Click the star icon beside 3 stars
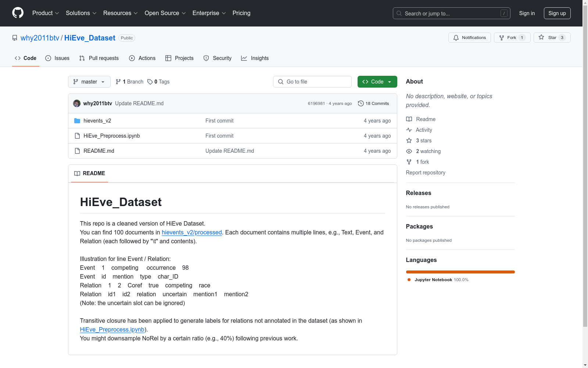The height and width of the screenshot is (368, 588). pos(409,141)
